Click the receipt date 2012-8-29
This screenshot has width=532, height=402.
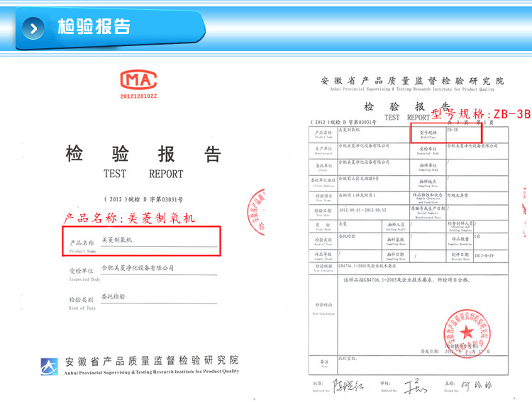484,256
